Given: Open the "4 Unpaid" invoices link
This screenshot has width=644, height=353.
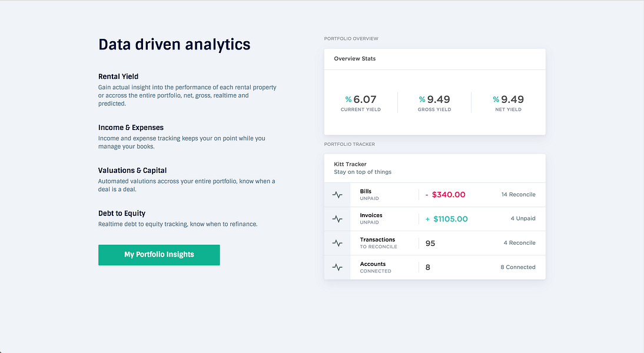Looking at the screenshot, I should 523,218.
